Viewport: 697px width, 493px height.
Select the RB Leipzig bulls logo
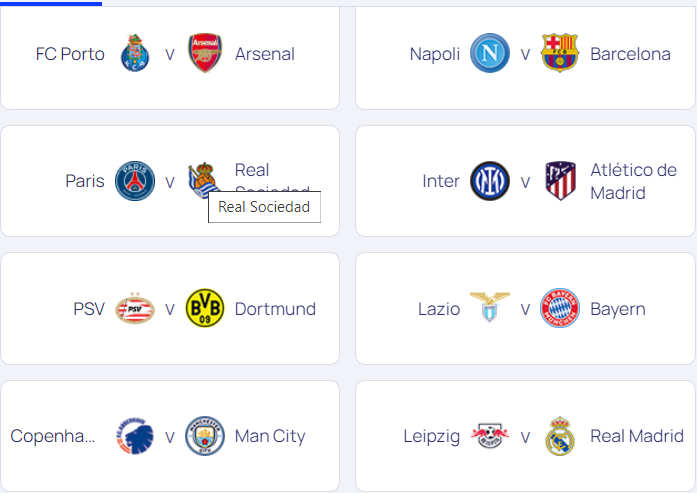click(x=490, y=436)
